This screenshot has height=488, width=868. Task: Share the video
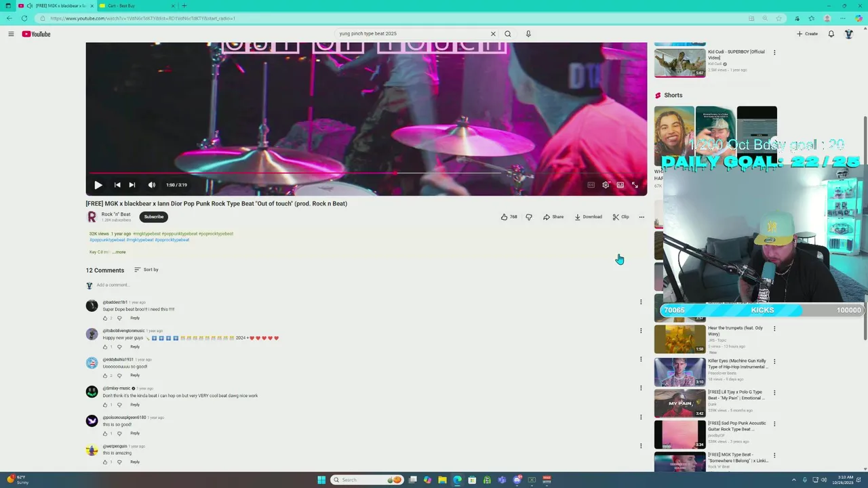tap(553, 217)
